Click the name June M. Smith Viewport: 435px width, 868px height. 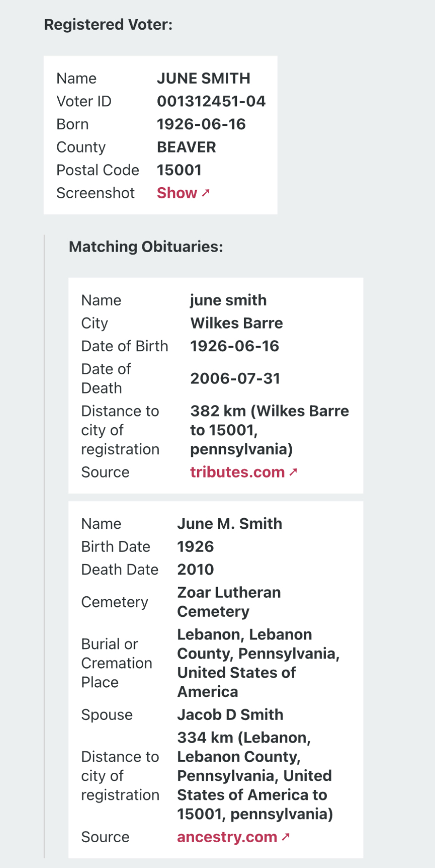(230, 523)
